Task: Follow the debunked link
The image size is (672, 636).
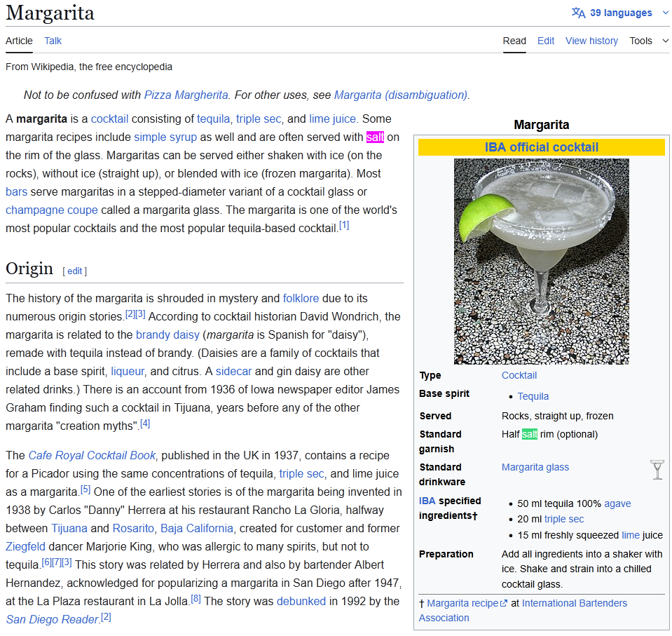Action: pos(301,601)
